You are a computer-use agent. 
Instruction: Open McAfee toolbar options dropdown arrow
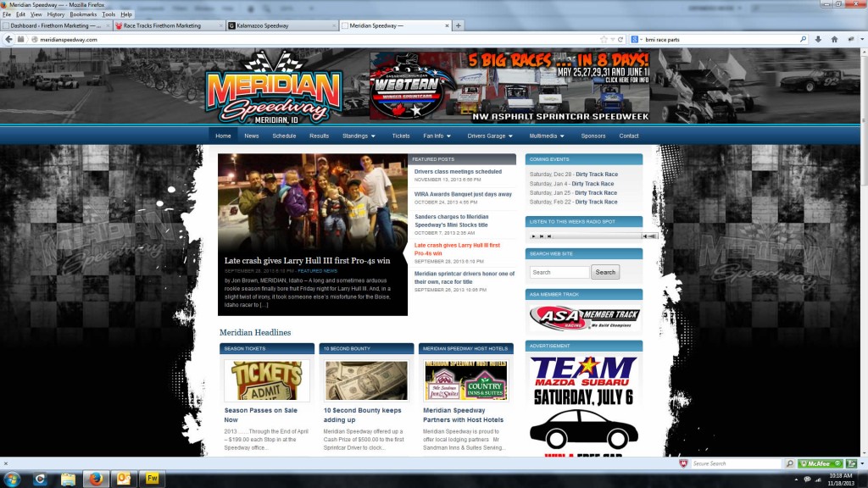(862, 463)
